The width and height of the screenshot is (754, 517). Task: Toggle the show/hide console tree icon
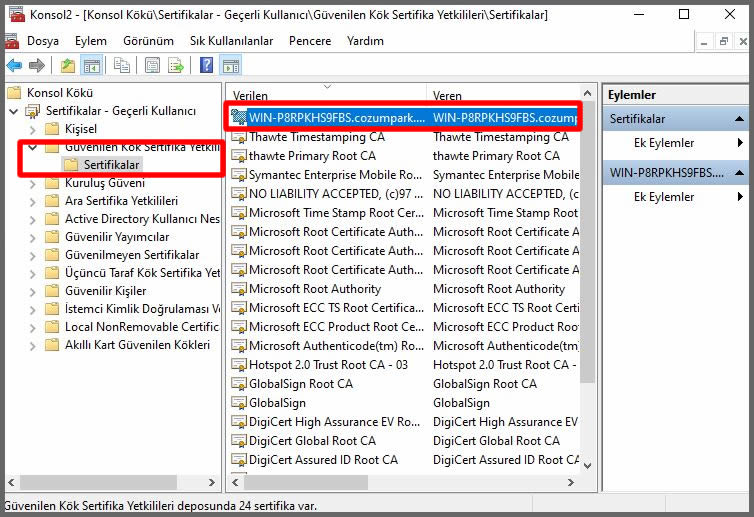92,65
